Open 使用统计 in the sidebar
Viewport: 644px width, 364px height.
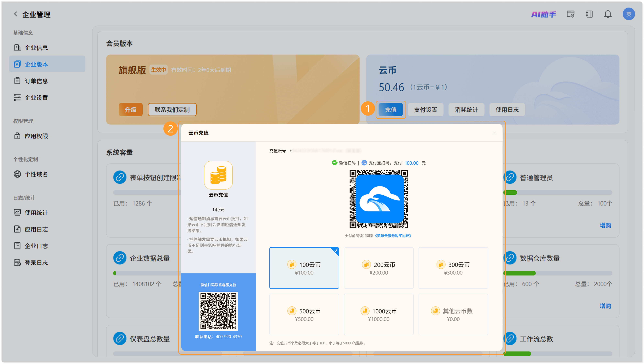click(47, 212)
